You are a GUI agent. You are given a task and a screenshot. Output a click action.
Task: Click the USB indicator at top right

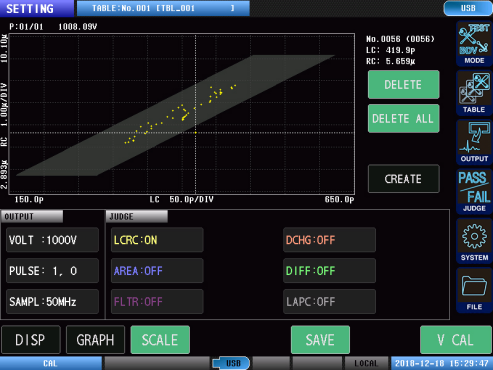click(468, 8)
